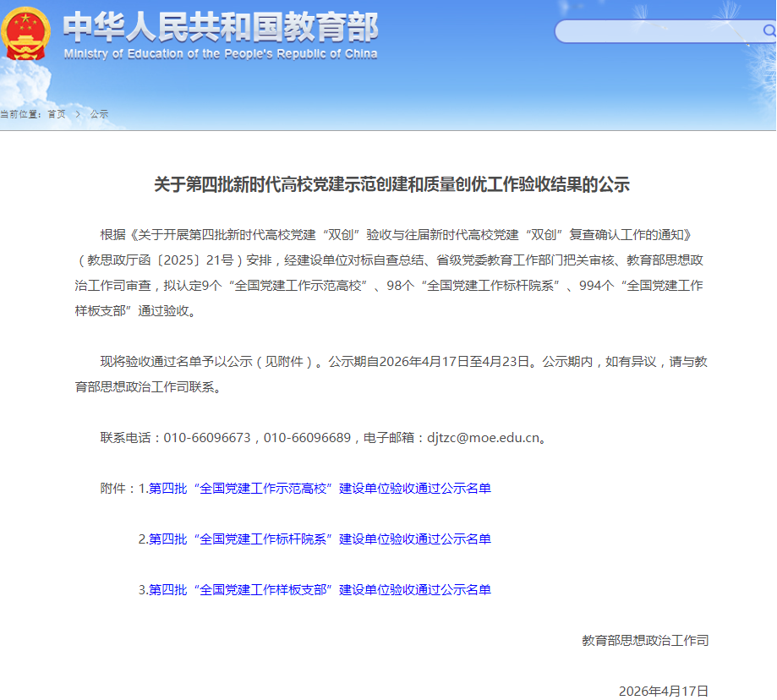This screenshot has height=700, width=777.
Task: Open the 公示 breadcrumb link
Action: [x=99, y=114]
